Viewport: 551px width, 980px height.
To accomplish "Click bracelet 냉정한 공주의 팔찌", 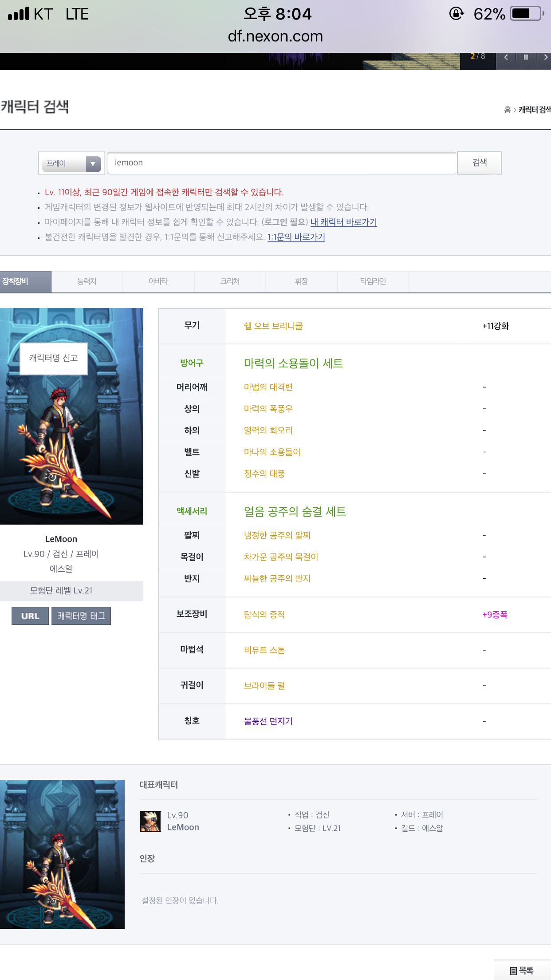I will tap(277, 536).
